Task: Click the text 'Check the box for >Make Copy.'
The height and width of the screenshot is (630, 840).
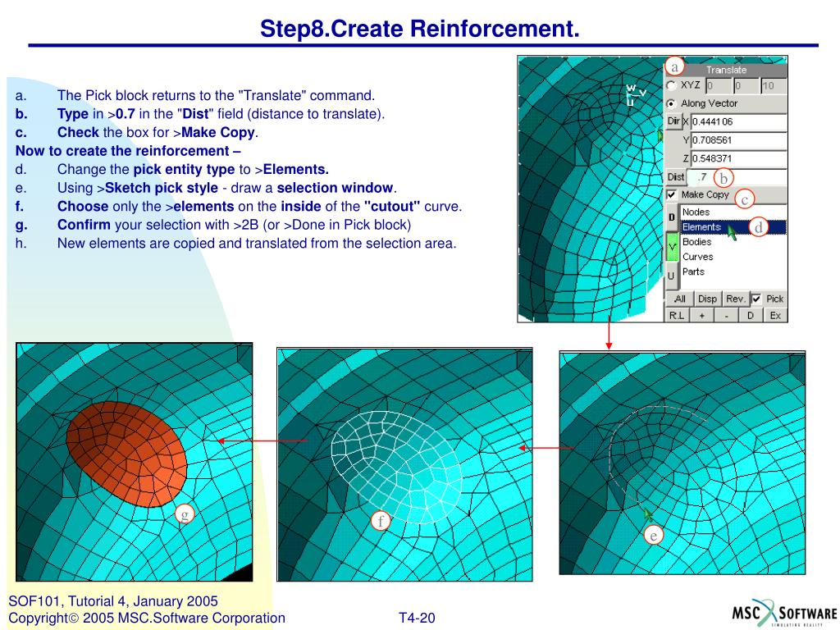Action: (158, 132)
